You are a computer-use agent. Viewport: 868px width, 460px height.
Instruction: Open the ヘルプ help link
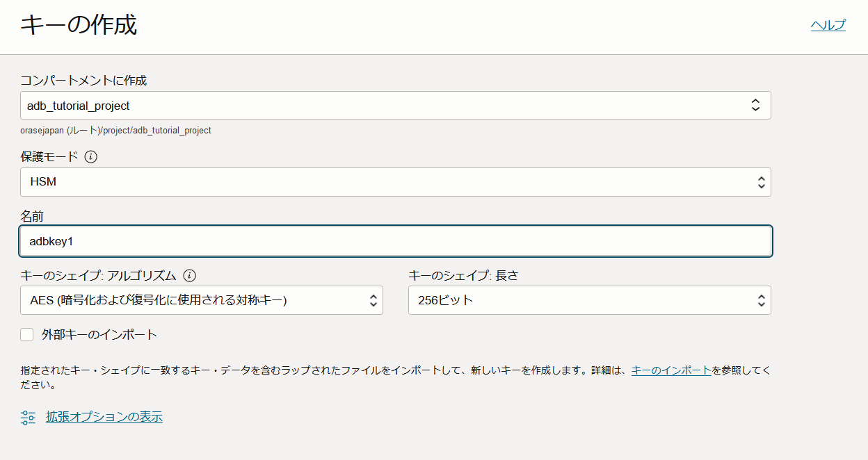tap(828, 25)
